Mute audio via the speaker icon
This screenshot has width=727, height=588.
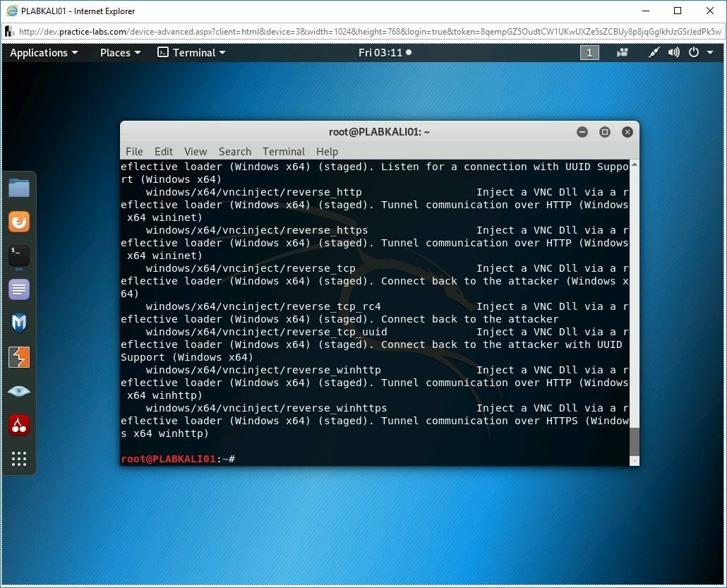[x=673, y=52]
